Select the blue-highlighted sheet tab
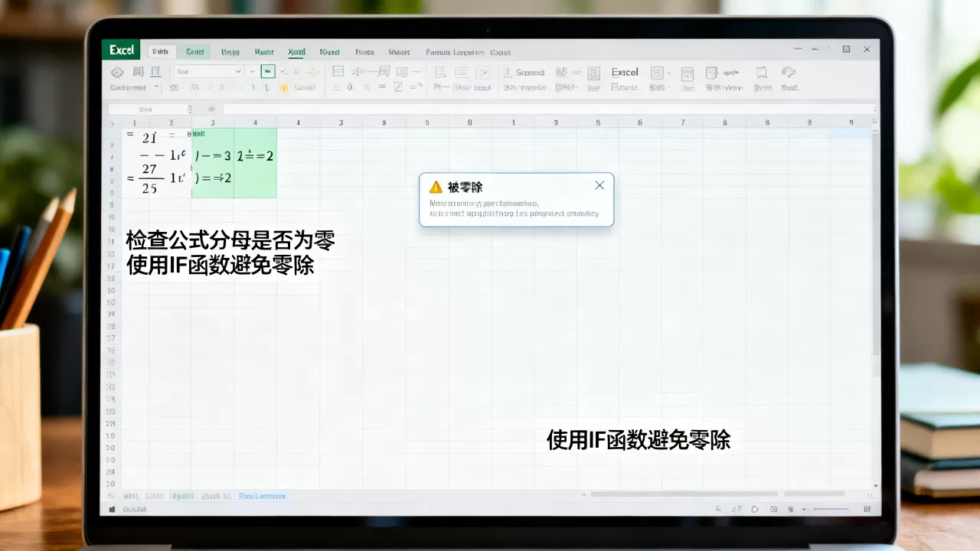980x551 pixels. click(262, 496)
